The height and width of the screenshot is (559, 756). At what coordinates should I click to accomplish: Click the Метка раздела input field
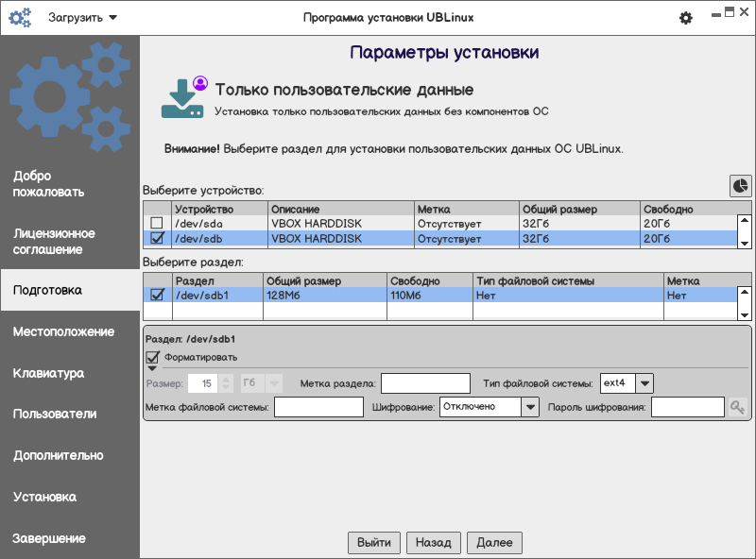tap(425, 382)
